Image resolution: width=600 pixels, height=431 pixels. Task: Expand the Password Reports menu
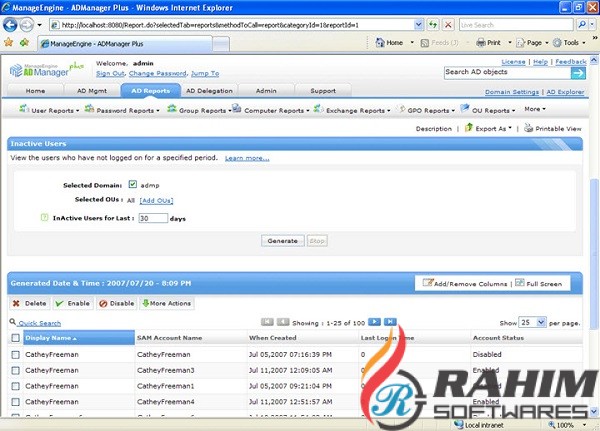tap(122, 110)
